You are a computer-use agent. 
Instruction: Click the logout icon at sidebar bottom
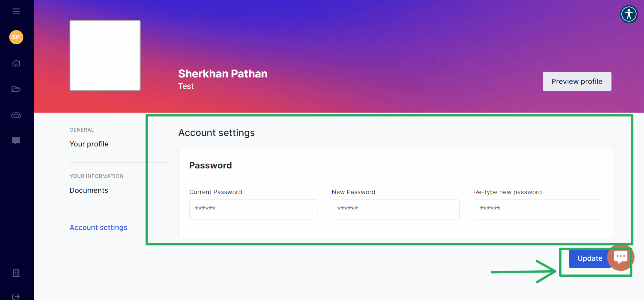point(16,297)
